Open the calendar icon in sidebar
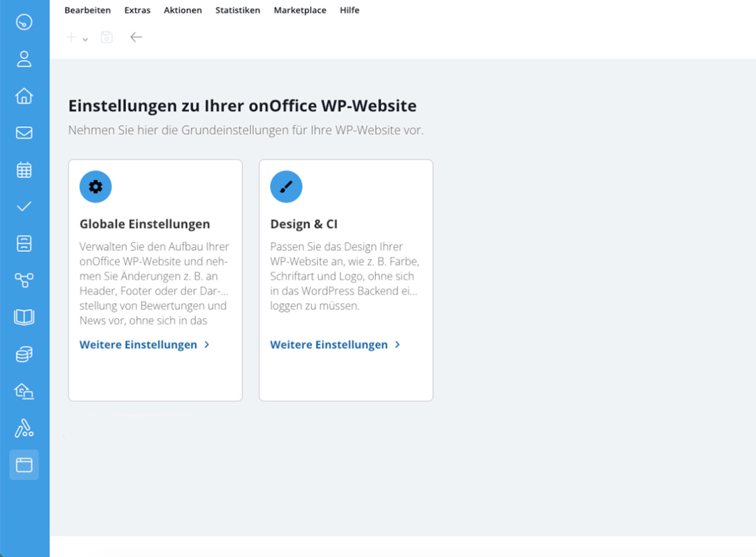Screen dimensions: 756x557 coord(24,169)
